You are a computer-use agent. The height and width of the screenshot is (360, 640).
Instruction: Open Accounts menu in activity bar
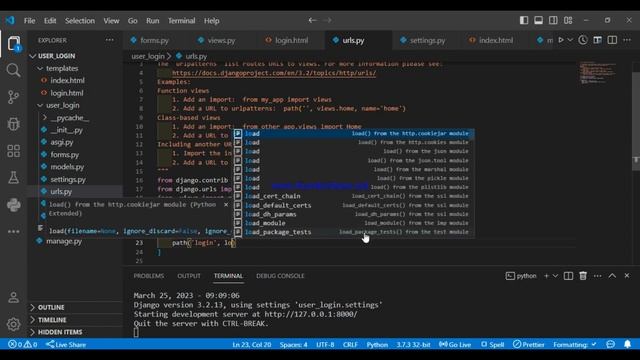click(13, 297)
